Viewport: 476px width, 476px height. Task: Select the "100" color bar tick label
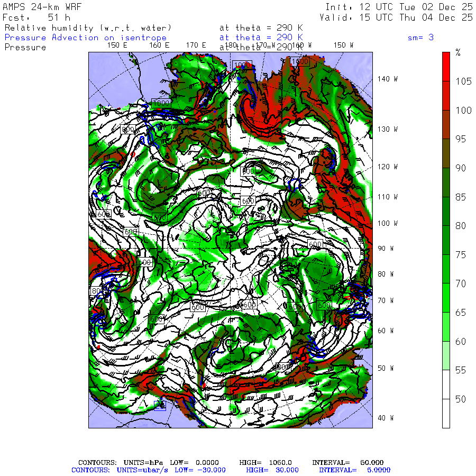click(x=463, y=111)
